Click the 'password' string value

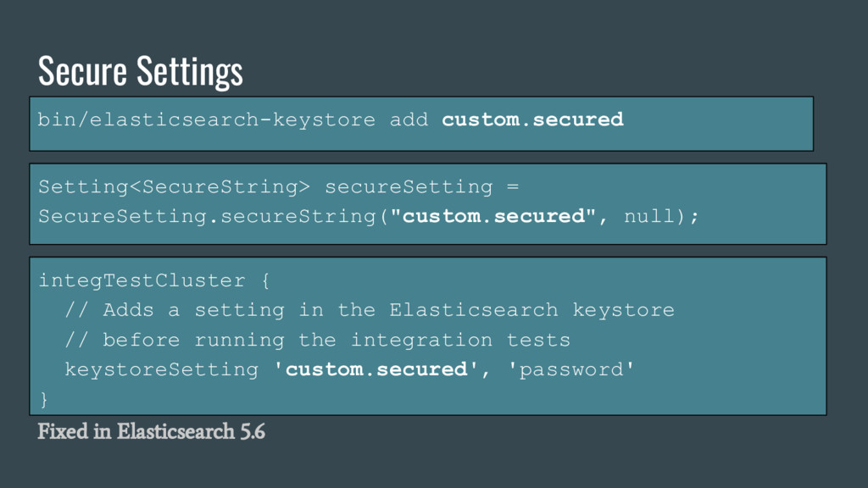(570, 369)
